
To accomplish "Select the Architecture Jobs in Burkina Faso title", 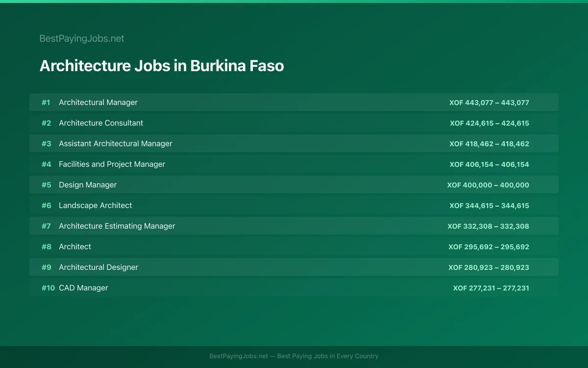I will click(x=162, y=66).
